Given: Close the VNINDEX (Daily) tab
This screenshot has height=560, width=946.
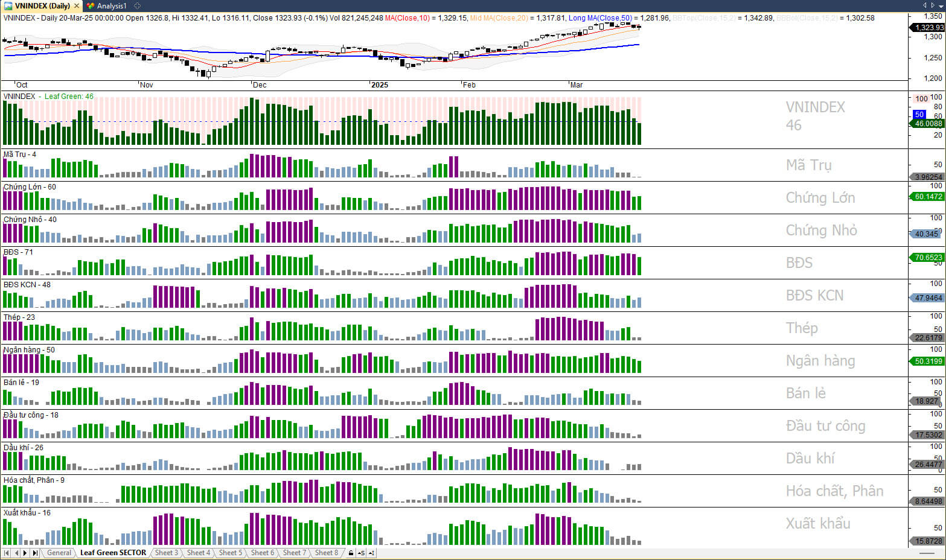Looking at the screenshot, I should [x=77, y=6].
